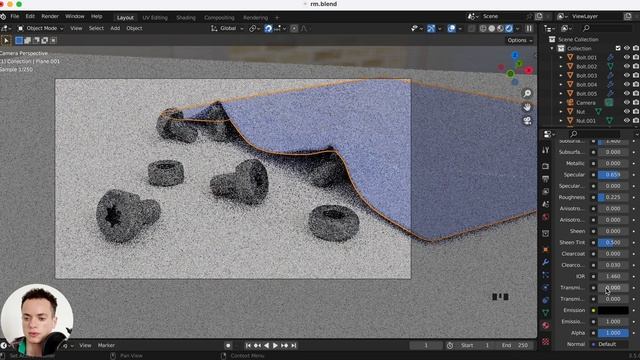Image resolution: width=640 pixels, height=360 pixels.
Task: Switch to wireframe viewport shading
Action: coord(483,29)
